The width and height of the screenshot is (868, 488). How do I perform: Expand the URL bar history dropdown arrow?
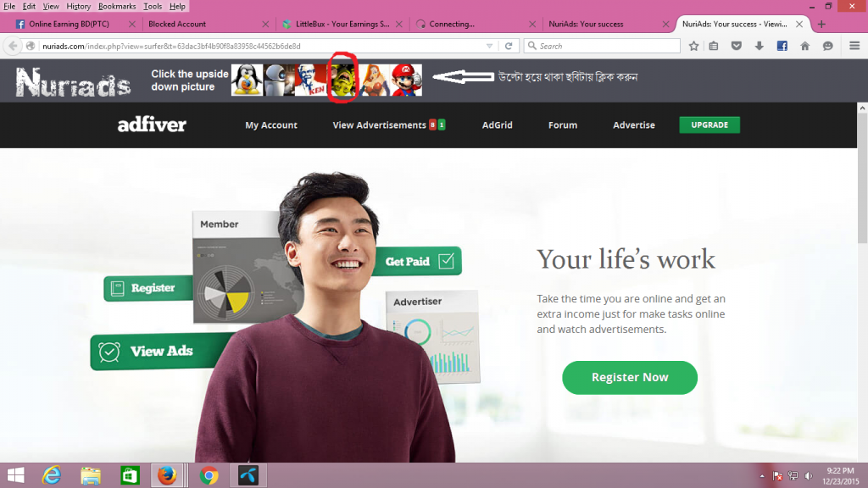pyautogui.click(x=489, y=46)
